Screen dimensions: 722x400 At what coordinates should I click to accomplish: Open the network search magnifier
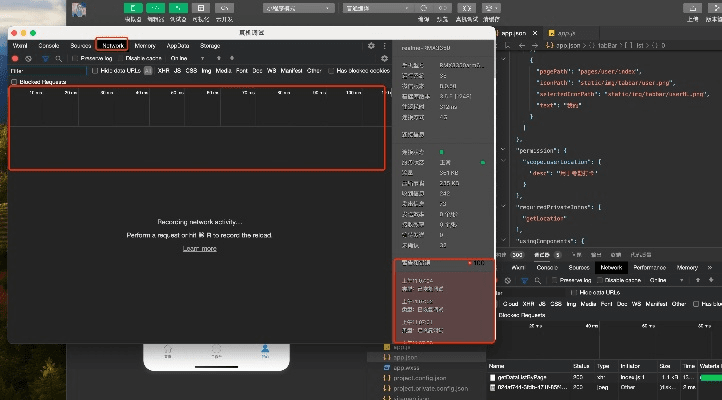[x=59, y=58]
